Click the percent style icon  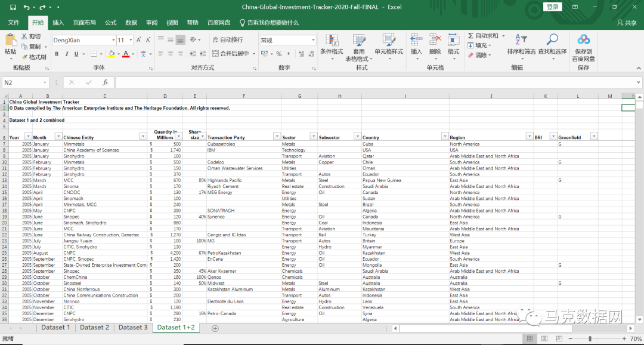click(x=279, y=54)
